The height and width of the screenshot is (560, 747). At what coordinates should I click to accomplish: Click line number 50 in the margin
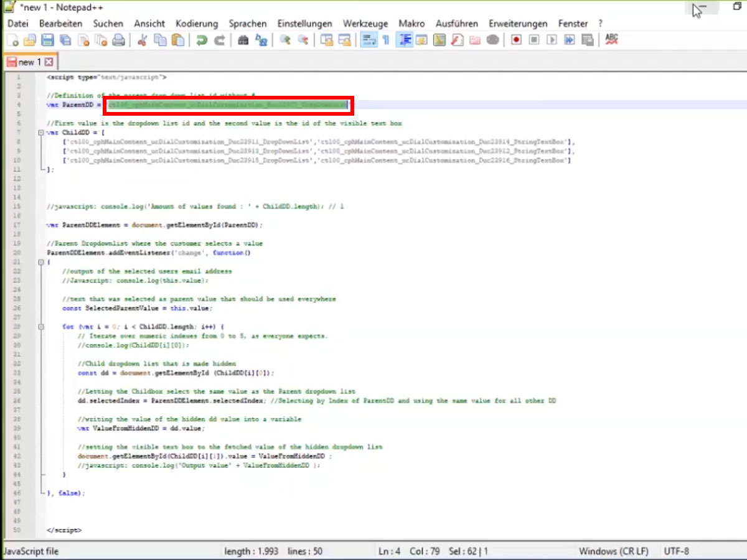17,530
